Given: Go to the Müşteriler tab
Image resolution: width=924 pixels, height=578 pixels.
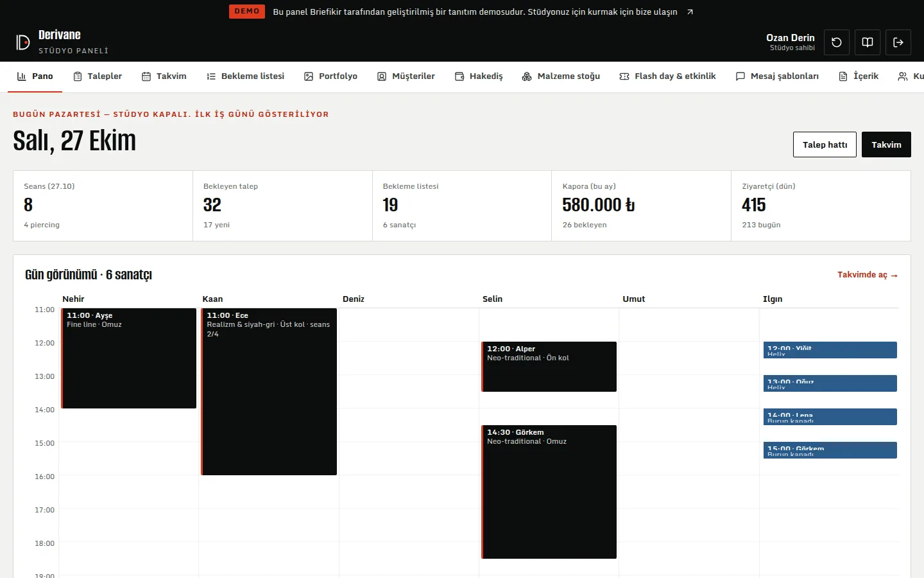Looking at the screenshot, I should pos(406,76).
